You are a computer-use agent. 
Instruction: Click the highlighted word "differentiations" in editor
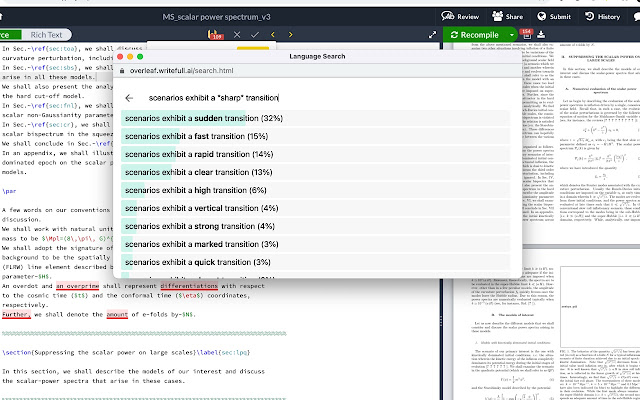[189, 286]
